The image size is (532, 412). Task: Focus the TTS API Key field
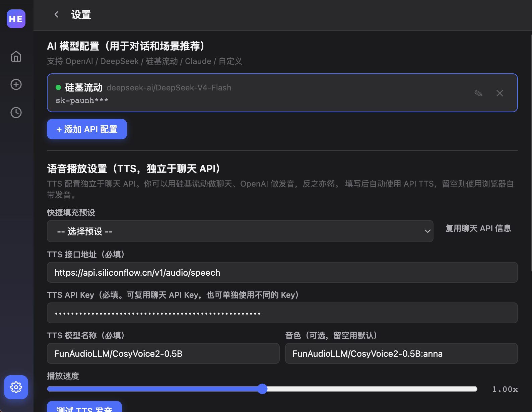(282, 313)
